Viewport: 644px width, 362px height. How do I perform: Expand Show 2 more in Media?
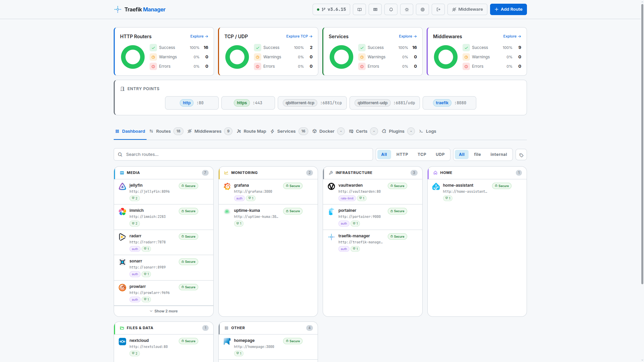164,311
